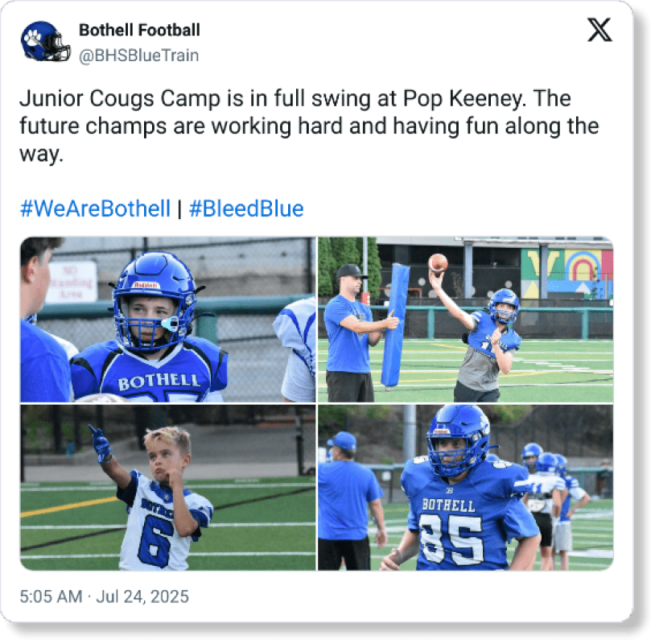Click the Bothell Football helmet avatar
Screen dimensions: 655x644
(45, 42)
